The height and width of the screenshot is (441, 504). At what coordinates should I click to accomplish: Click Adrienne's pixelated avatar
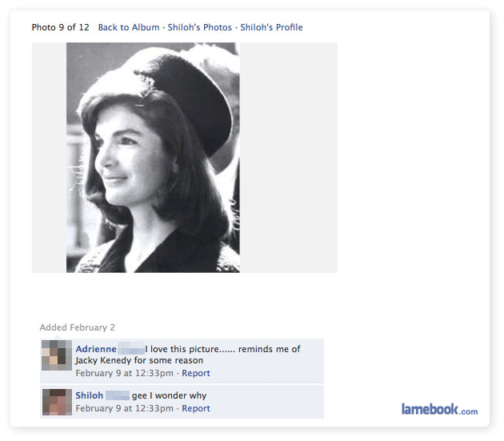57,355
